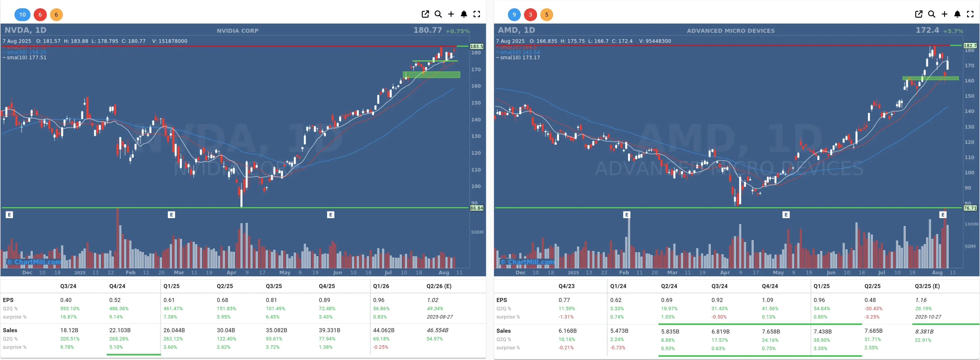Click the red 3 rating badge for AMD

[530, 14]
